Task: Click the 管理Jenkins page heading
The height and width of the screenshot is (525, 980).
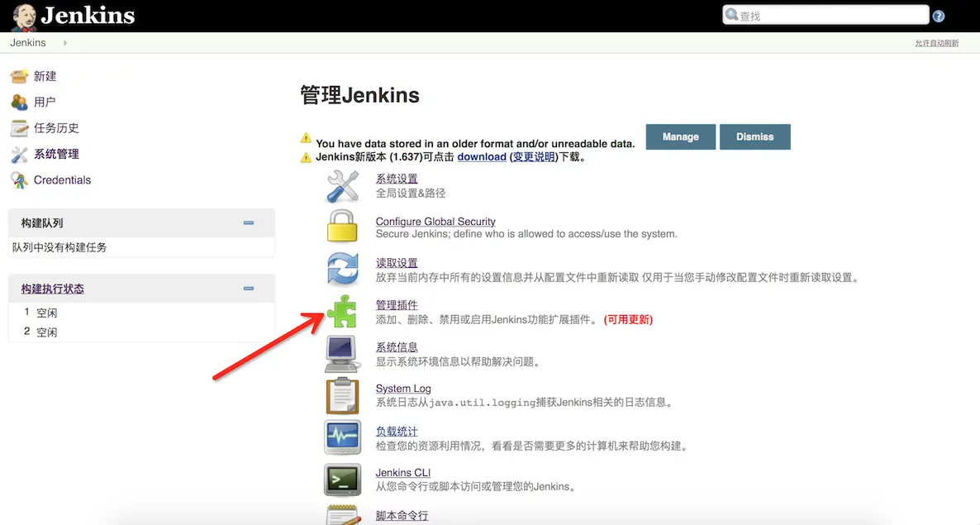Action: [x=360, y=95]
